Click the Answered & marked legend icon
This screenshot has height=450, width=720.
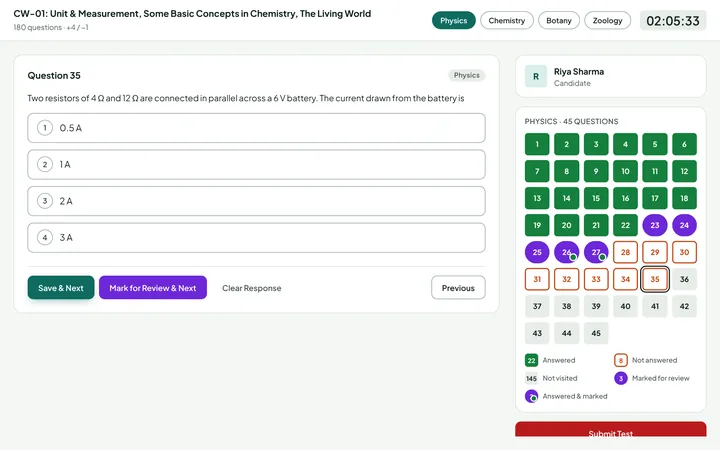(x=531, y=396)
